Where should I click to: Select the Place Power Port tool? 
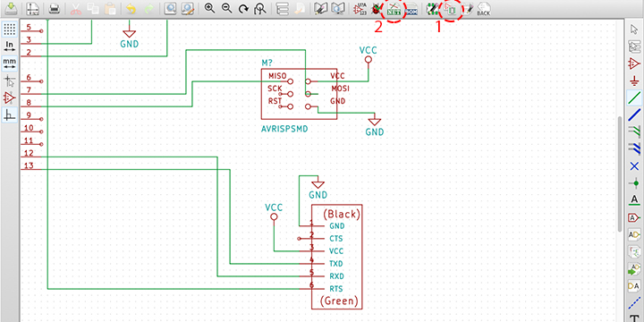(634, 80)
